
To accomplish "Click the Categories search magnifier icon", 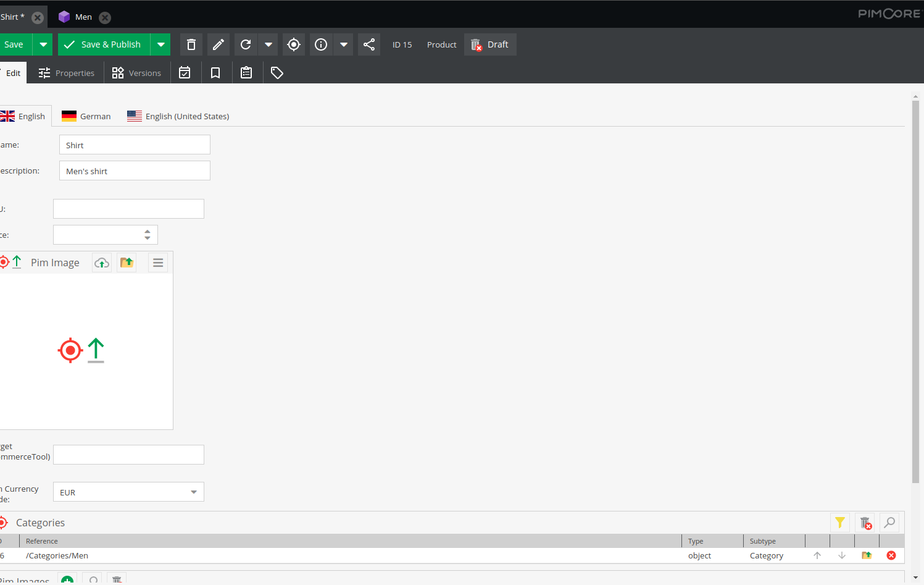I will tap(889, 523).
